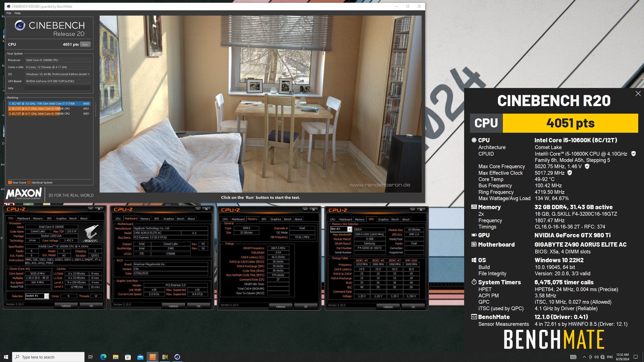Open Graphics tab in CPU-Z DRAM timings window
The width and height of the screenshot is (644, 362).
coord(276,219)
